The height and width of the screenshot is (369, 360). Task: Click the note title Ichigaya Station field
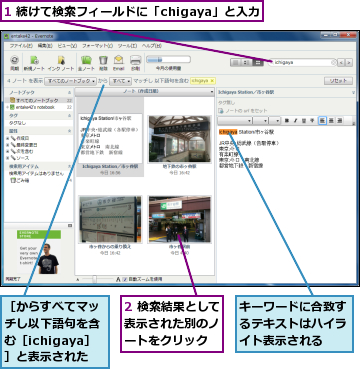tap(246, 92)
